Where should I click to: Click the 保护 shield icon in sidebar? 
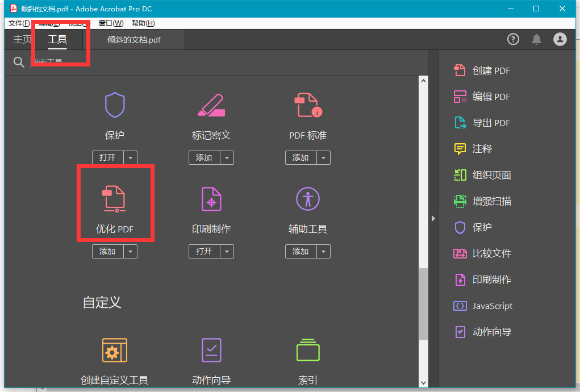(x=460, y=227)
